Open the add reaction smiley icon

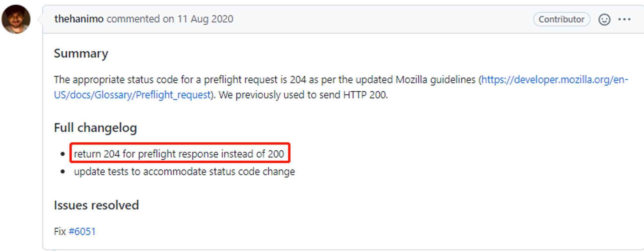(x=604, y=20)
